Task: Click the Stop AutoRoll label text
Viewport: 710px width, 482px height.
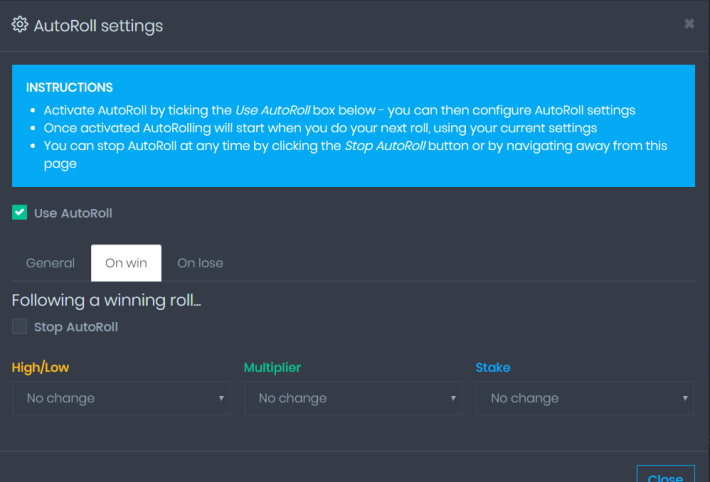Action: point(76,327)
